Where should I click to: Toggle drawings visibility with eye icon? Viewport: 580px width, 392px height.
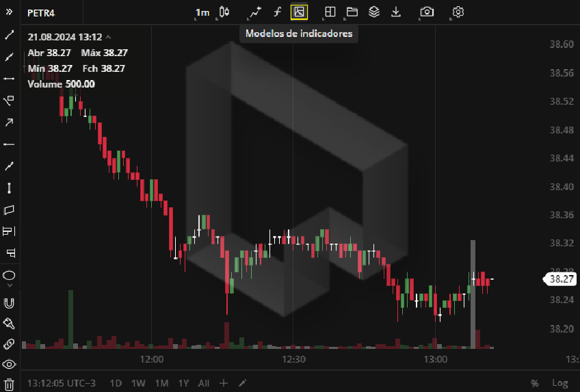(10, 364)
